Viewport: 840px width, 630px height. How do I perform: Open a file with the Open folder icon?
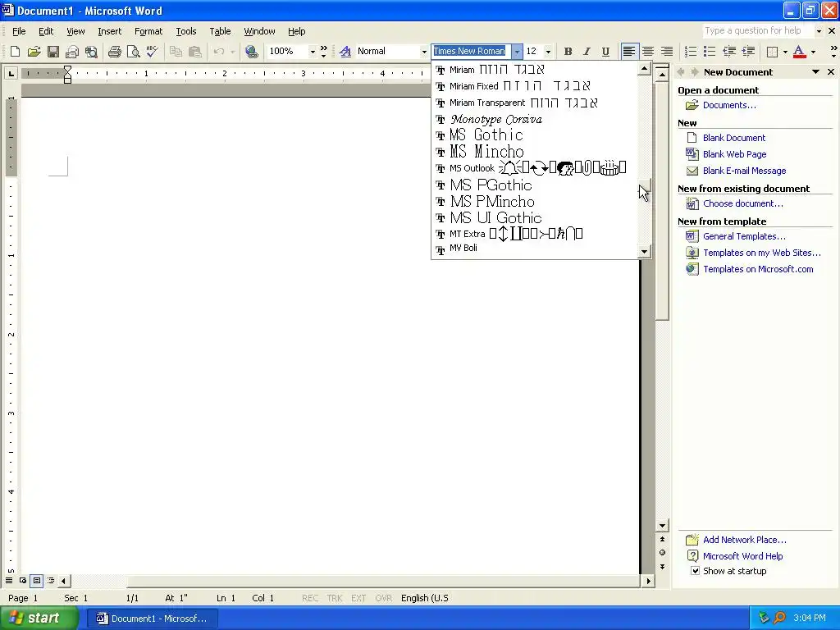34,52
